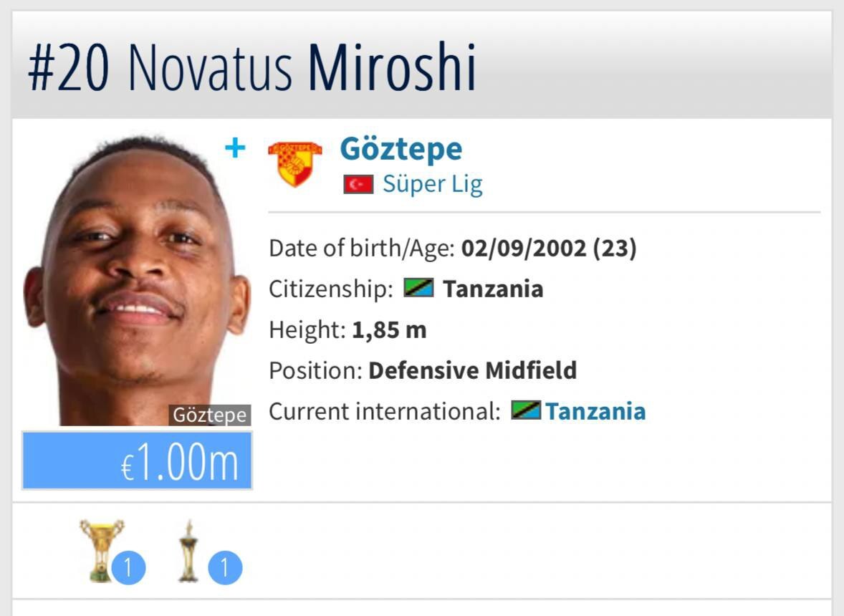The height and width of the screenshot is (616, 844).
Task: Open the Göztepe club name link
Action: click(x=401, y=149)
